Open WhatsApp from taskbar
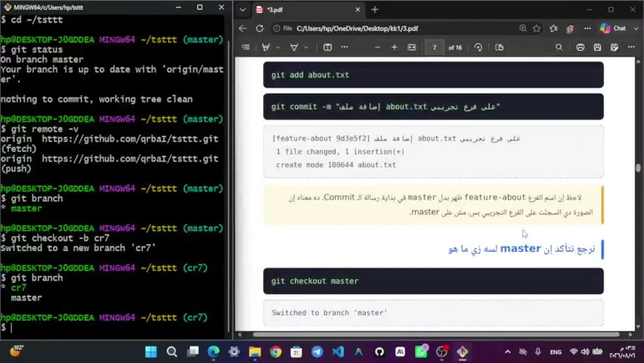The width and height of the screenshot is (644, 363). pos(421,352)
